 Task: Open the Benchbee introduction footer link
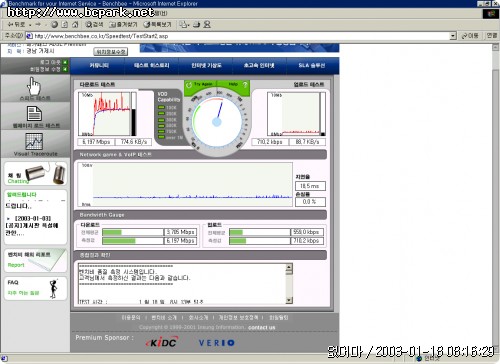pos(164,318)
